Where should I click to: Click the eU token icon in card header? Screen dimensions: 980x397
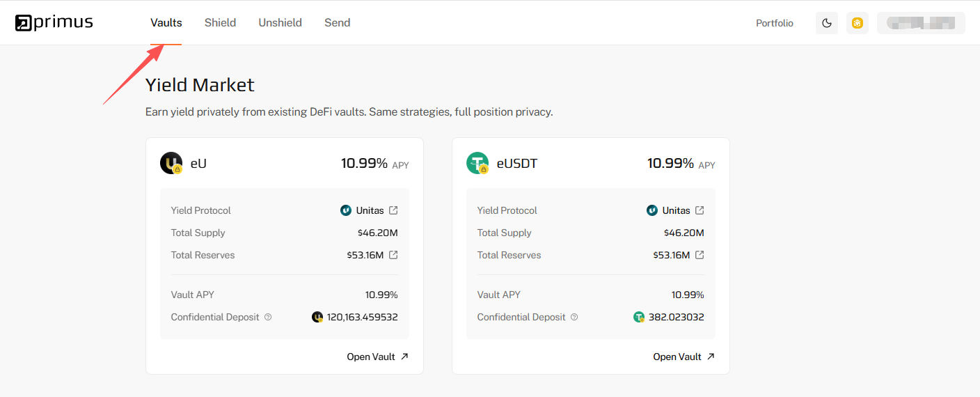click(171, 163)
